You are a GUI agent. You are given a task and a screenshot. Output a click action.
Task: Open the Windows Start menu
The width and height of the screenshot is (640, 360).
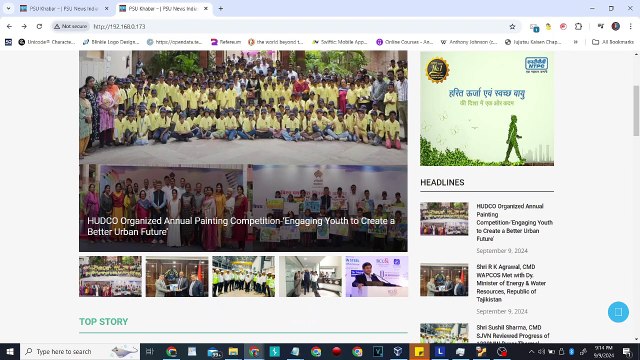point(10,351)
